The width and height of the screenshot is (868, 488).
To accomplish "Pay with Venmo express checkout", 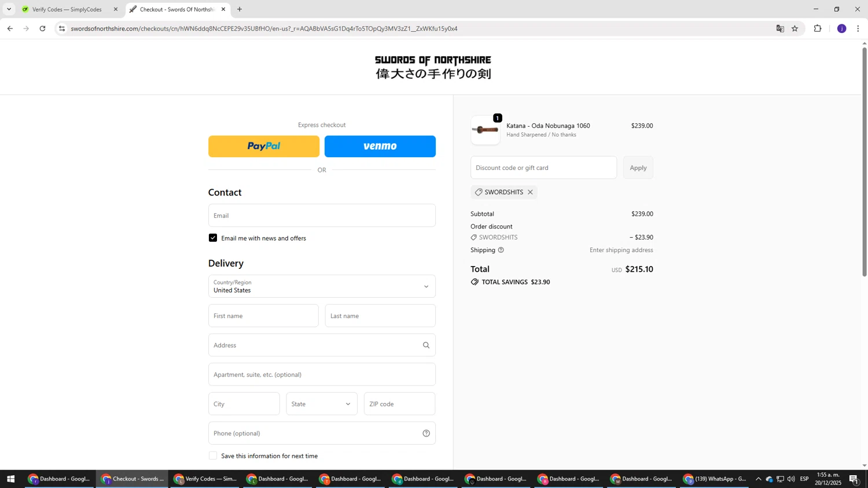I will 380,146.
